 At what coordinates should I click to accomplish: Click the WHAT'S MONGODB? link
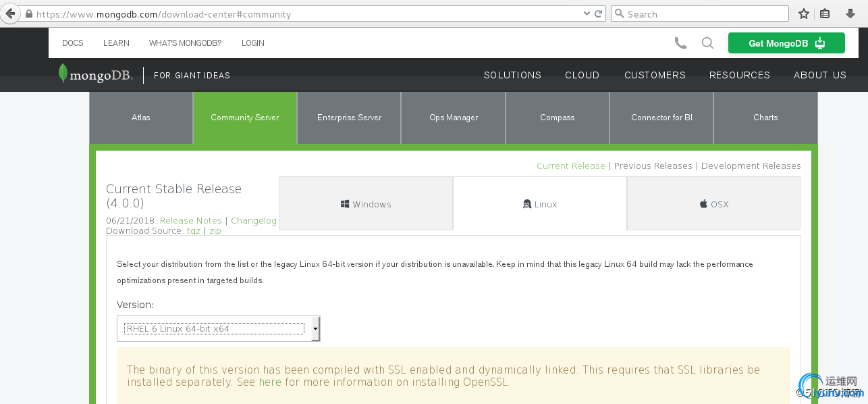[x=185, y=43]
